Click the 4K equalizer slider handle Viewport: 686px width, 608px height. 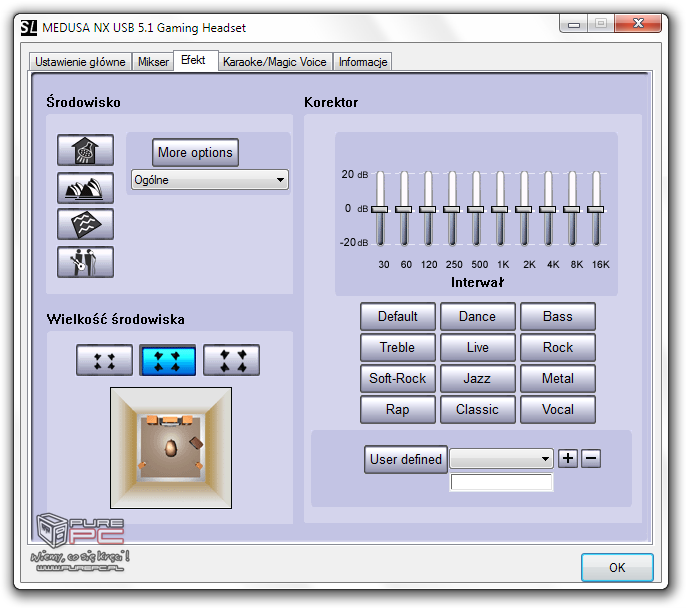point(547,209)
